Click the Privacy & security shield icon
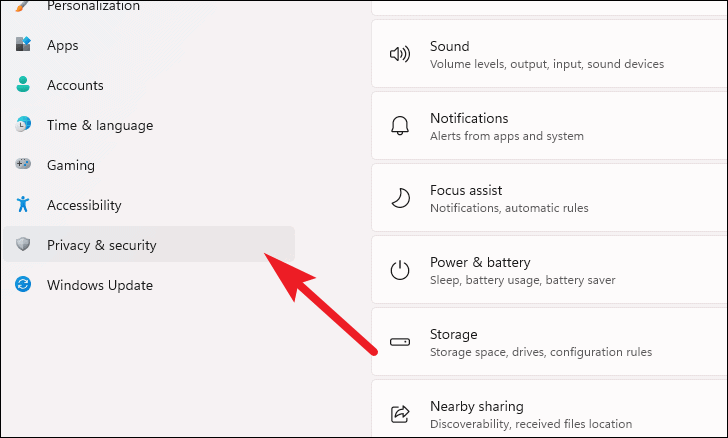This screenshot has width=728, height=438. [x=23, y=244]
